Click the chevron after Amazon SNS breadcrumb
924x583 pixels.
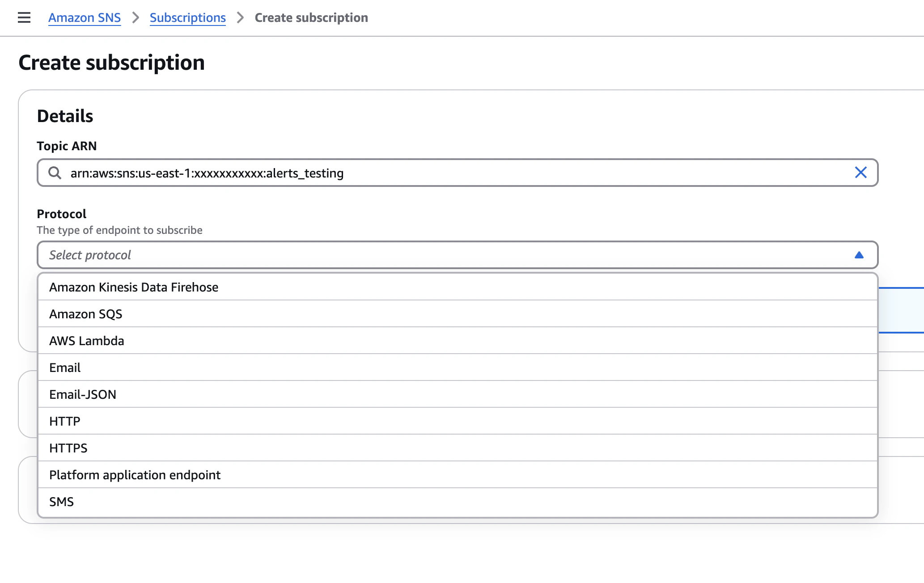(136, 17)
